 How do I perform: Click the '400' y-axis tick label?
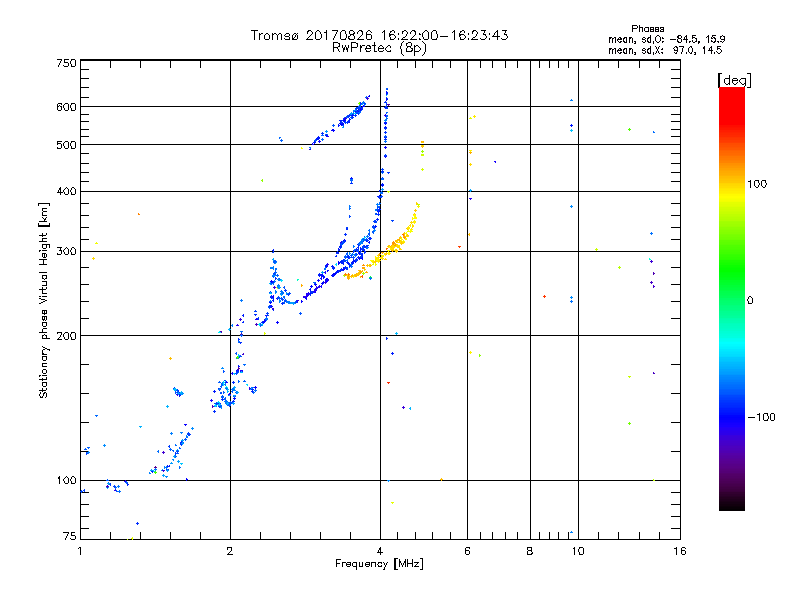(66, 191)
